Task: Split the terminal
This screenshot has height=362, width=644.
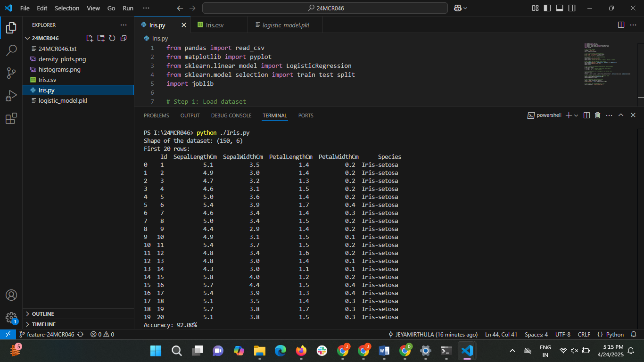Action: [586, 115]
